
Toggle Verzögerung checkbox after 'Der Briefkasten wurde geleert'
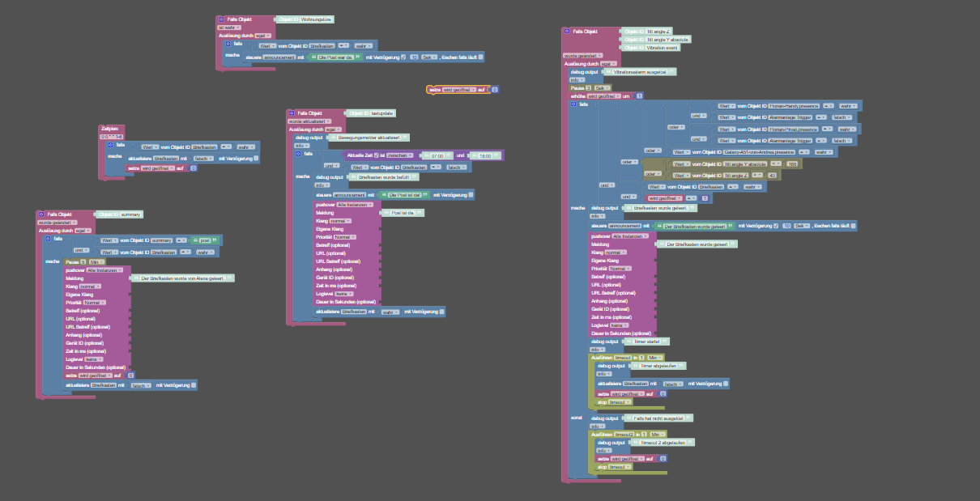click(x=776, y=225)
